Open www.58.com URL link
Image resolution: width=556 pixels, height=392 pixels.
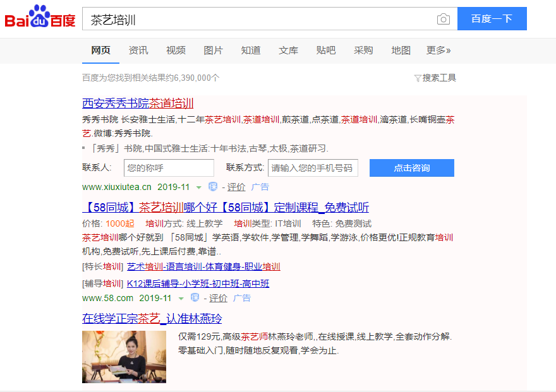[x=108, y=298]
